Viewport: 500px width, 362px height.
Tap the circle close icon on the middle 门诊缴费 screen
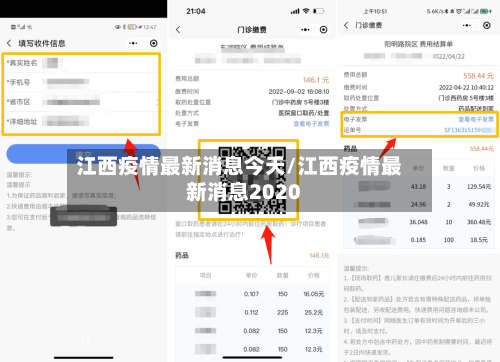pos(323,30)
